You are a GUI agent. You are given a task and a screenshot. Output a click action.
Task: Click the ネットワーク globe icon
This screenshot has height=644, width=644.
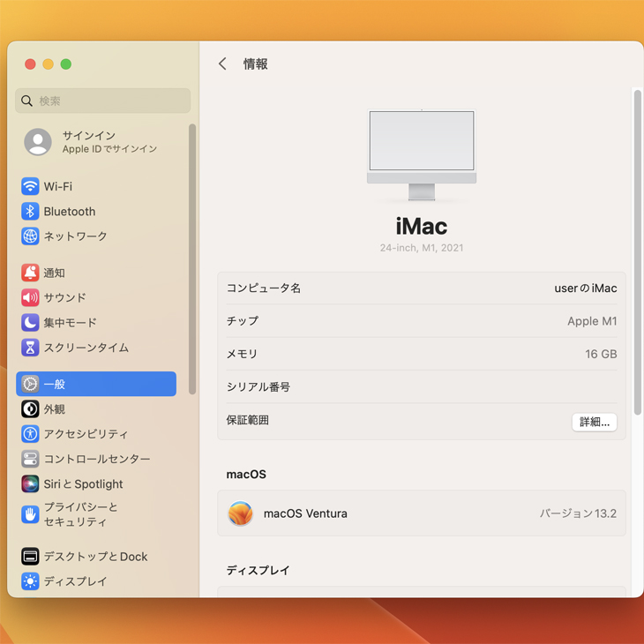click(x=30, y=236)
